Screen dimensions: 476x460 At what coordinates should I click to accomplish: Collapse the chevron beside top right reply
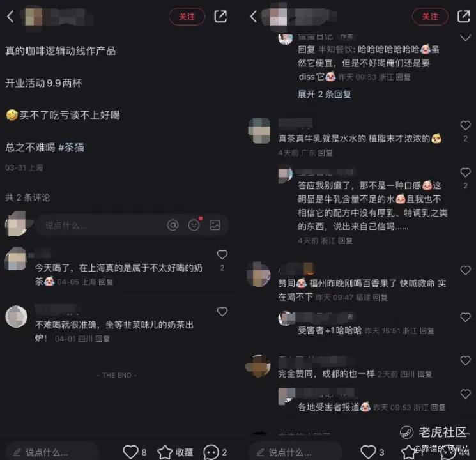(x=465, y=38)
